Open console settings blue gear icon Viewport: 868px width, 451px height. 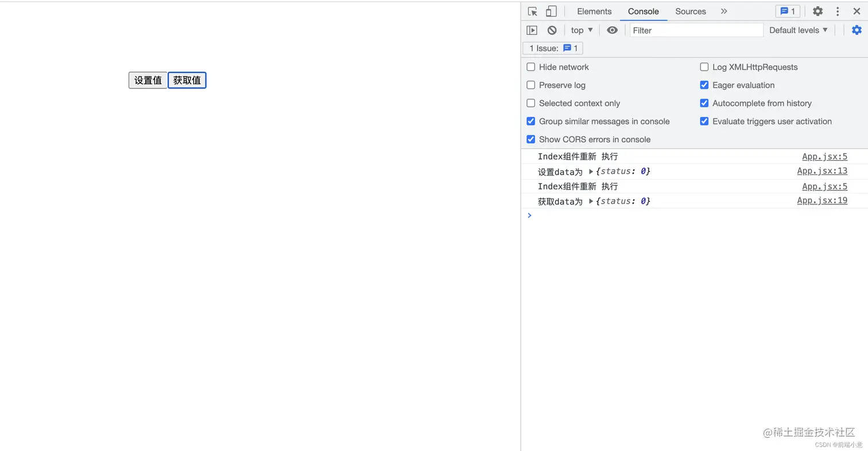[x=857, y=30]
